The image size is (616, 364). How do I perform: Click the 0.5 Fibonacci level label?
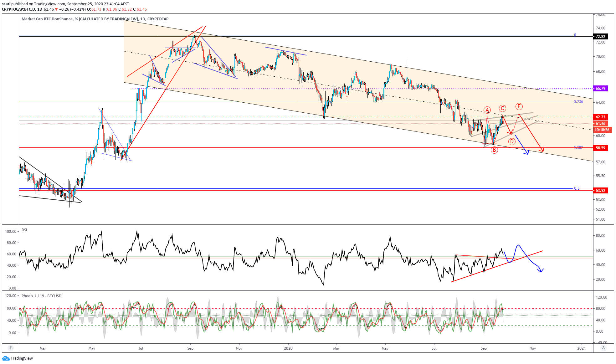pyautogui.click(x=577, y=188)
